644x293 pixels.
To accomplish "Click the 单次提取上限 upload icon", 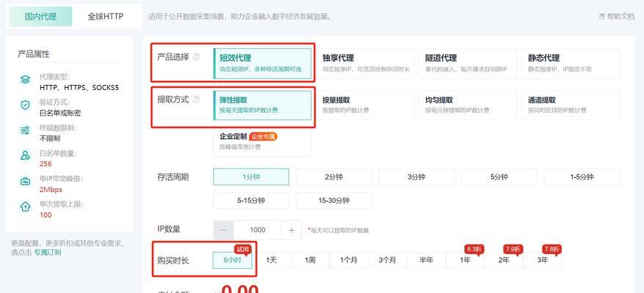I will [x=26, y=207].
